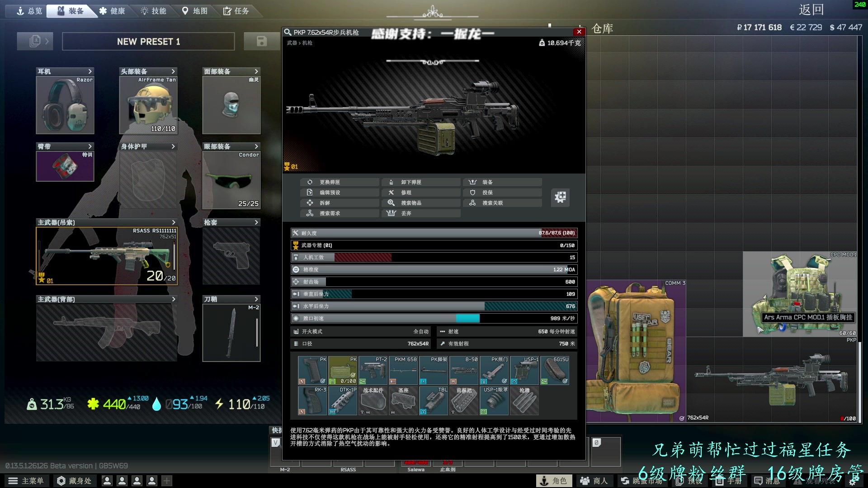This screenshot has width=868, height=488.
Task: Open 藏身处 hideout button
Action: click(75, 481)
